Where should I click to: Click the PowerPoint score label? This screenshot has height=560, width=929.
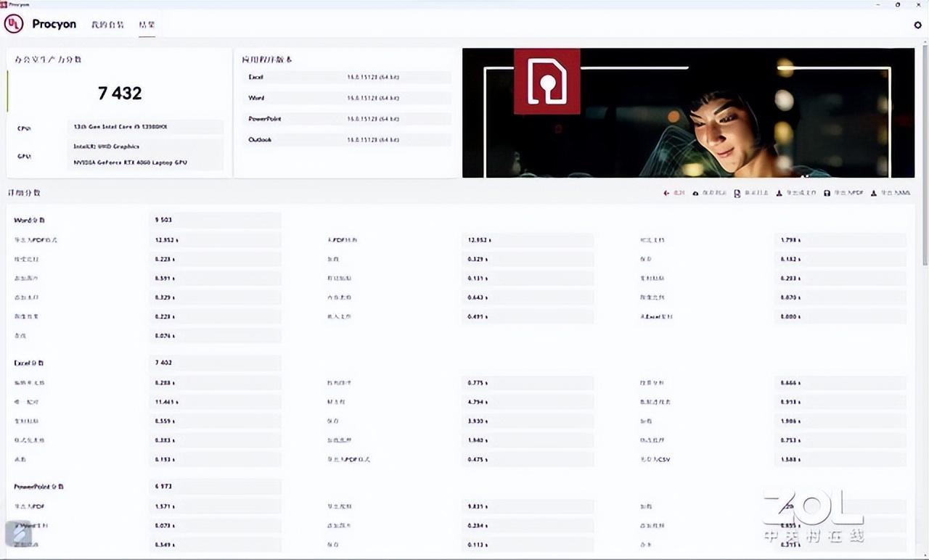coord(38,486)
